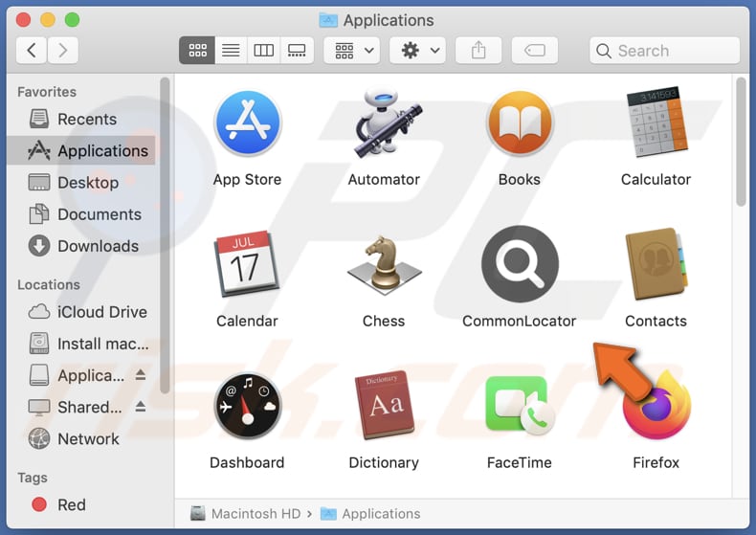Select the Install mac... volume
The width and height of the screenshot is (756, 535).
[x=81, y=344]
